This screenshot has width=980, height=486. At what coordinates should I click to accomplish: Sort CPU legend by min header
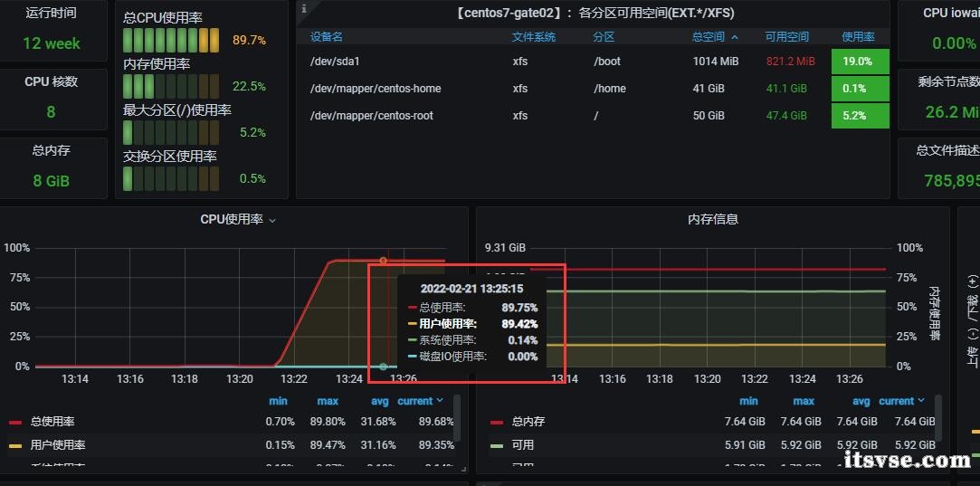278,401
